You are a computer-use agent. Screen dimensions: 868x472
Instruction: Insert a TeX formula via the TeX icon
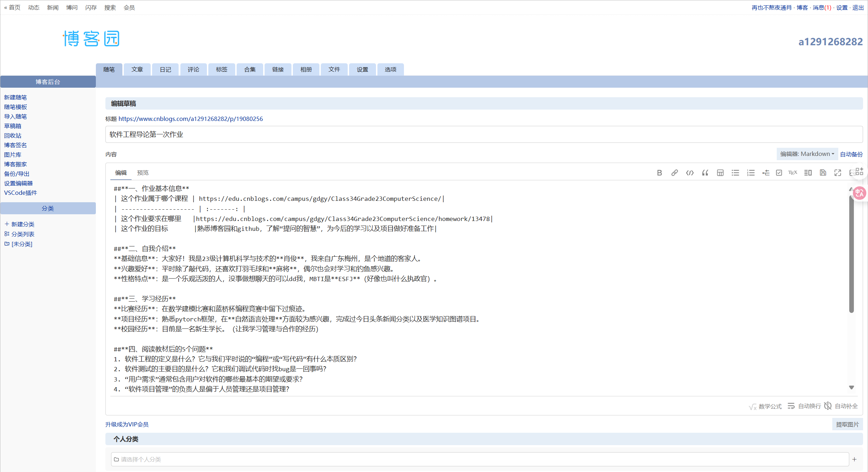(793, 173)
